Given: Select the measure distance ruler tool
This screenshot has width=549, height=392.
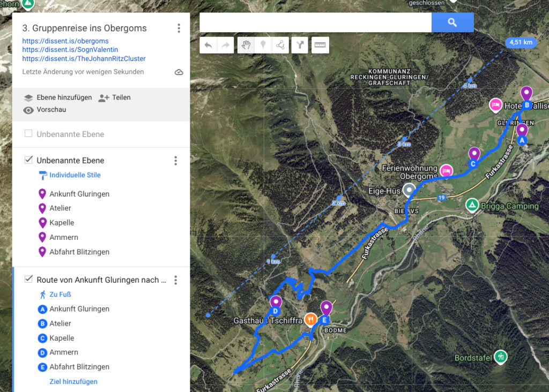Looking at the screenshot, I should pos(321,46).
